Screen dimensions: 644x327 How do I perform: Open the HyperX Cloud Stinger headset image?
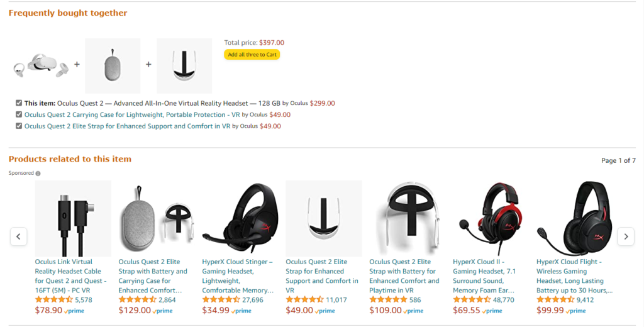(x=240, y=218)
